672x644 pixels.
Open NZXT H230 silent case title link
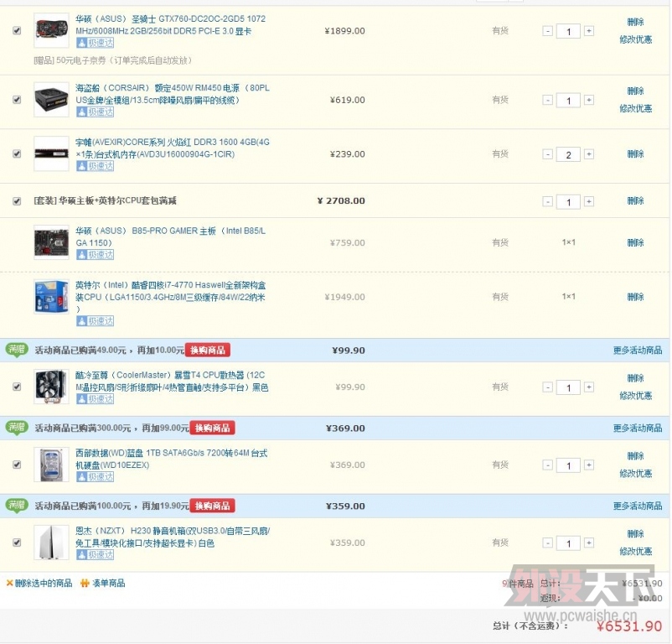pos(173,537)
